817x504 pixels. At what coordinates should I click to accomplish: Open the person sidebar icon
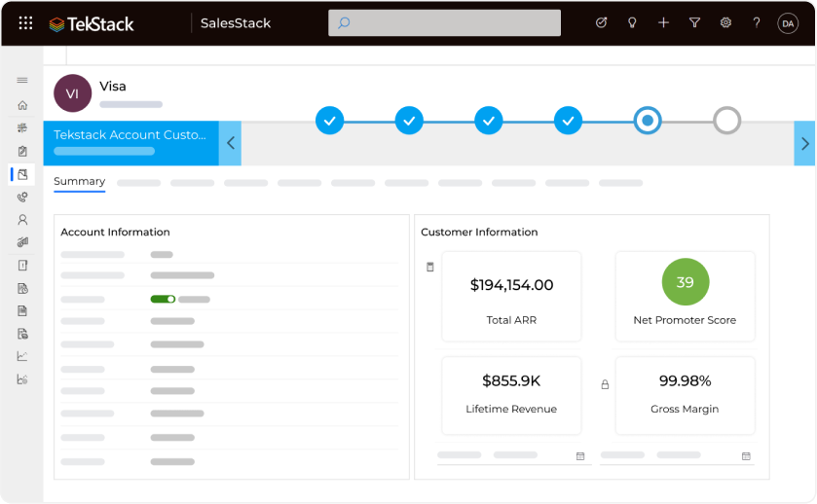pos(22,220)
